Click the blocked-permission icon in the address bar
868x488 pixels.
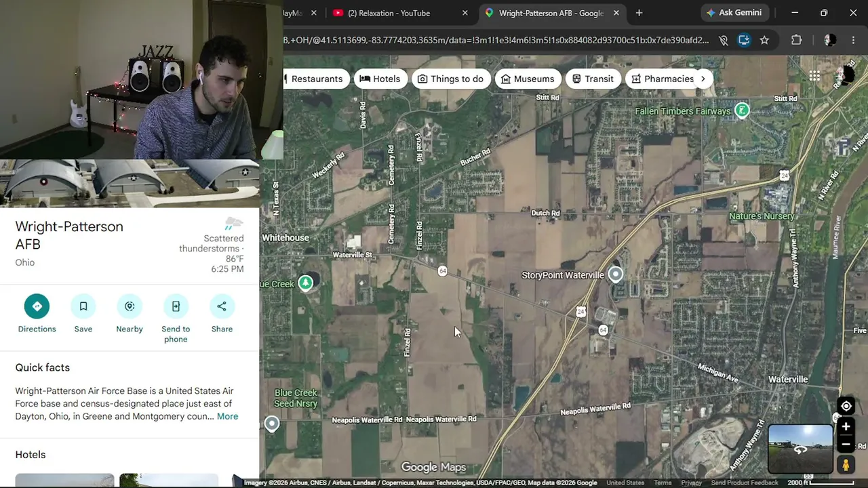click(724, 40)
